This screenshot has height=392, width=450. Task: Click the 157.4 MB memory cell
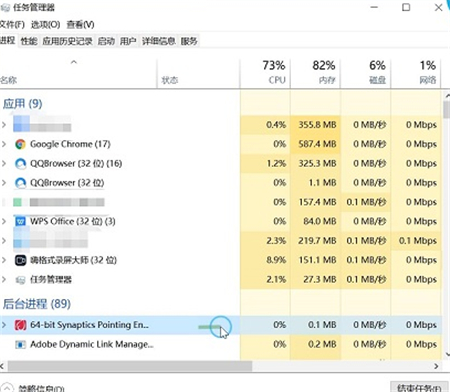[315, 202]
